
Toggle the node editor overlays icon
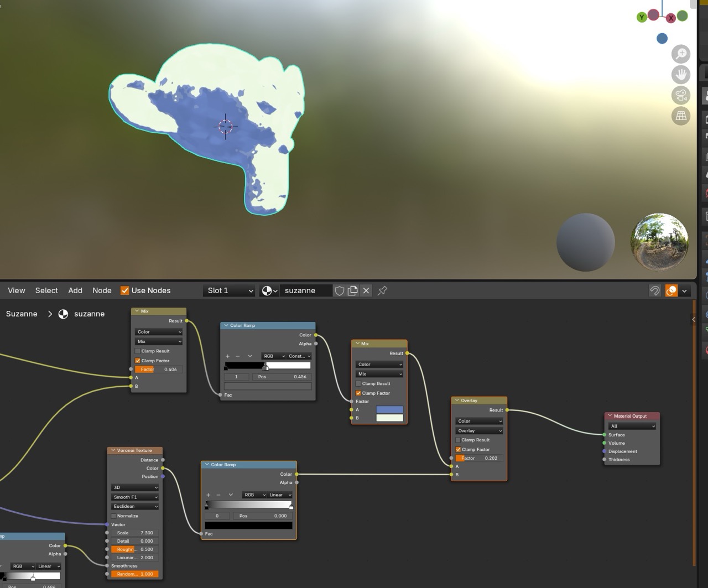[671, 290]
